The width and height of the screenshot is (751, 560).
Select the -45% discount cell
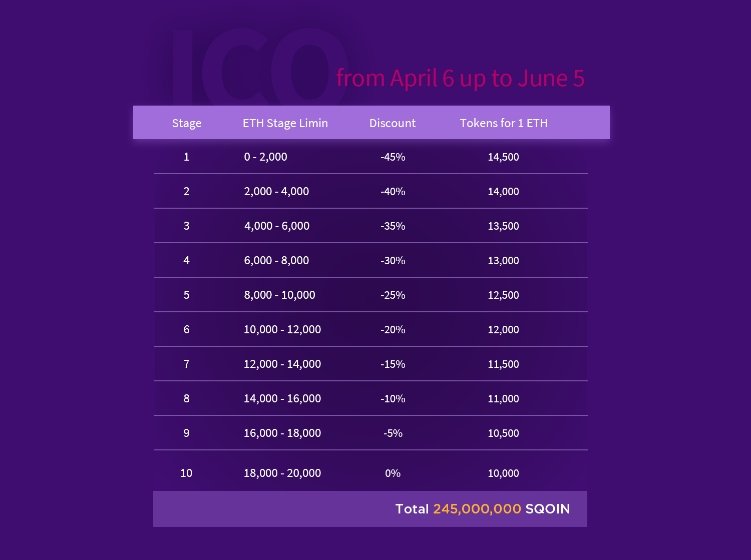tap(393, 157)
